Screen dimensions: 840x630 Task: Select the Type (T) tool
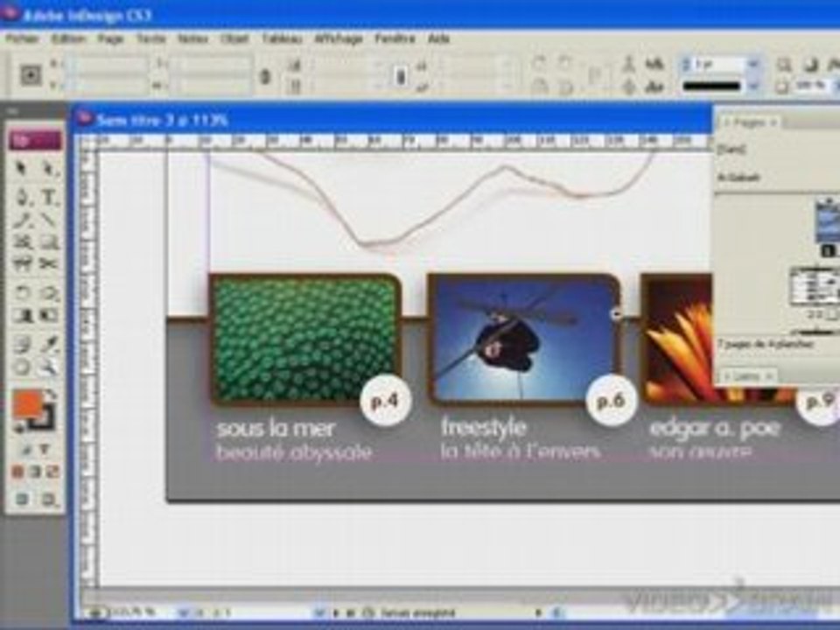(49, 197)
